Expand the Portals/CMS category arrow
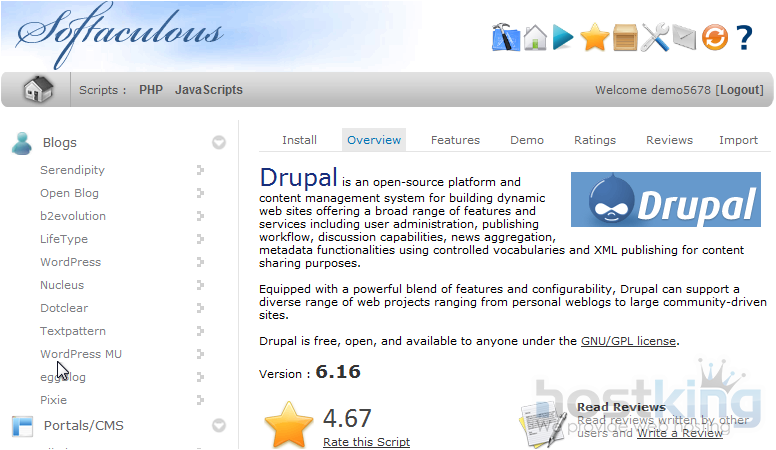The image size is (776, 450). point(219,426)
